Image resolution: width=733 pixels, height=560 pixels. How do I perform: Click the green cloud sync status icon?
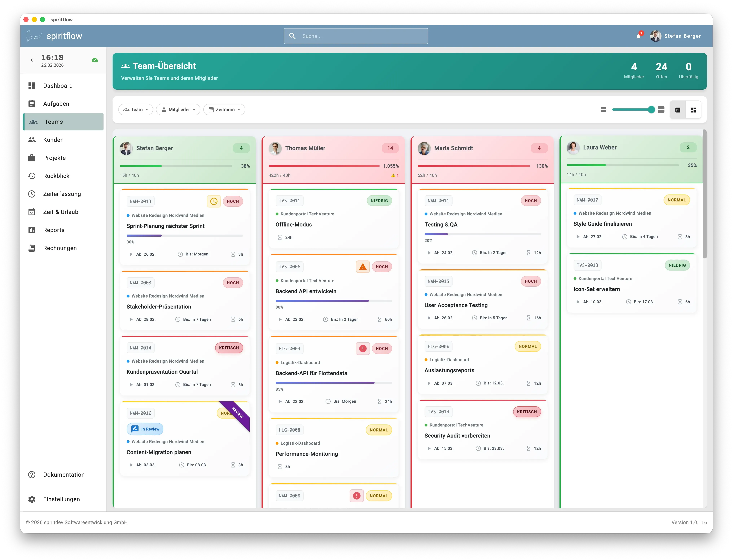95,60
